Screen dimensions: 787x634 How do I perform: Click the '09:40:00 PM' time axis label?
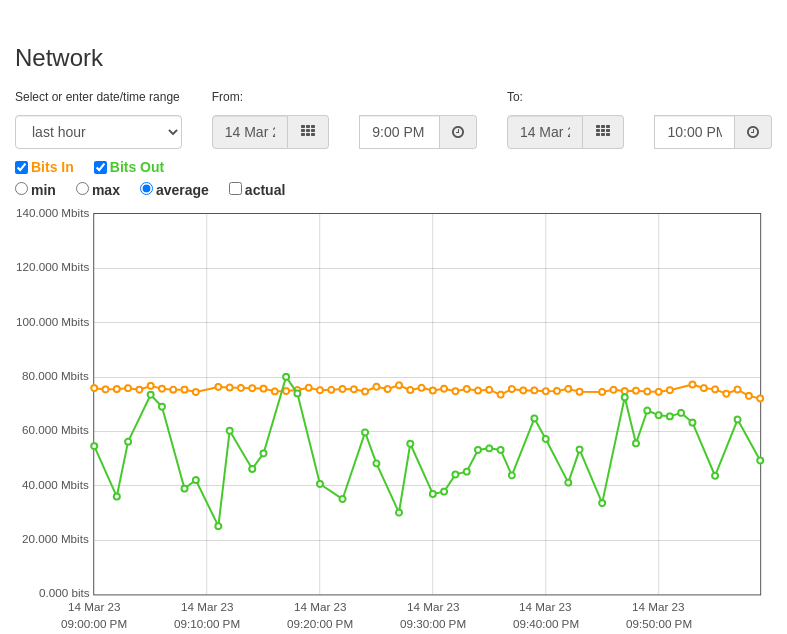[x=546, y=624]
